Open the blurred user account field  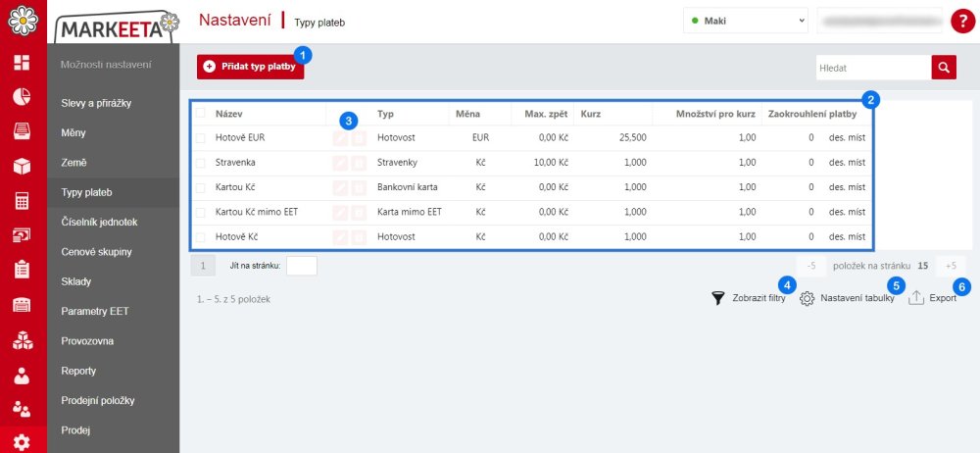pos(879,21)
